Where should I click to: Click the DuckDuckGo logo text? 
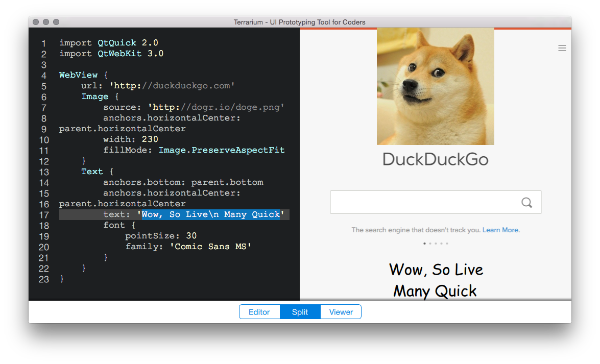tap(436, 159)
